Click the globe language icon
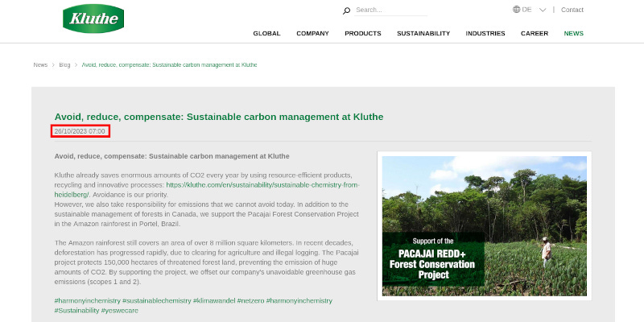The image size is (644, 322). point(516,10)
